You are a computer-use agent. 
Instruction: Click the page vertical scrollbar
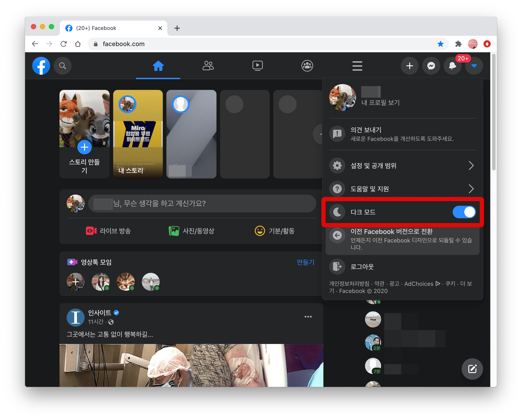[494, 112]
